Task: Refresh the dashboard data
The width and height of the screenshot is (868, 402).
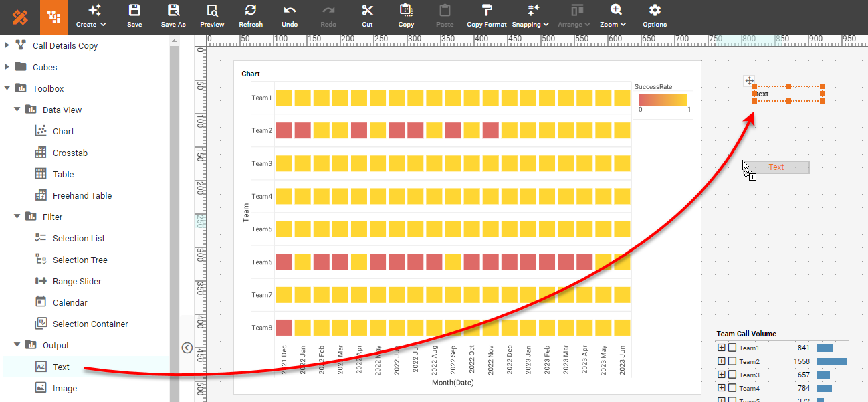Action: coord(251,17)
